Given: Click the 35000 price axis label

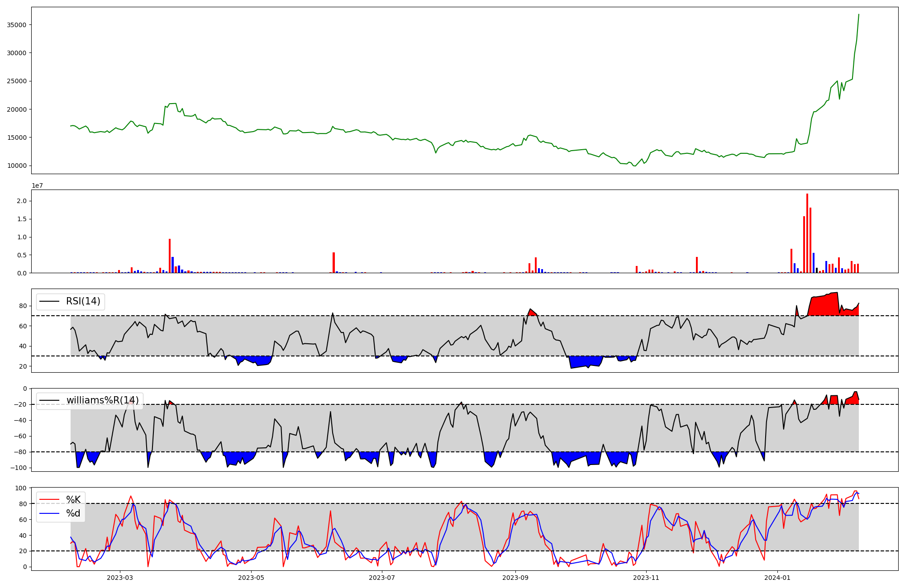Looking at the screenshot, I should 17,25.
